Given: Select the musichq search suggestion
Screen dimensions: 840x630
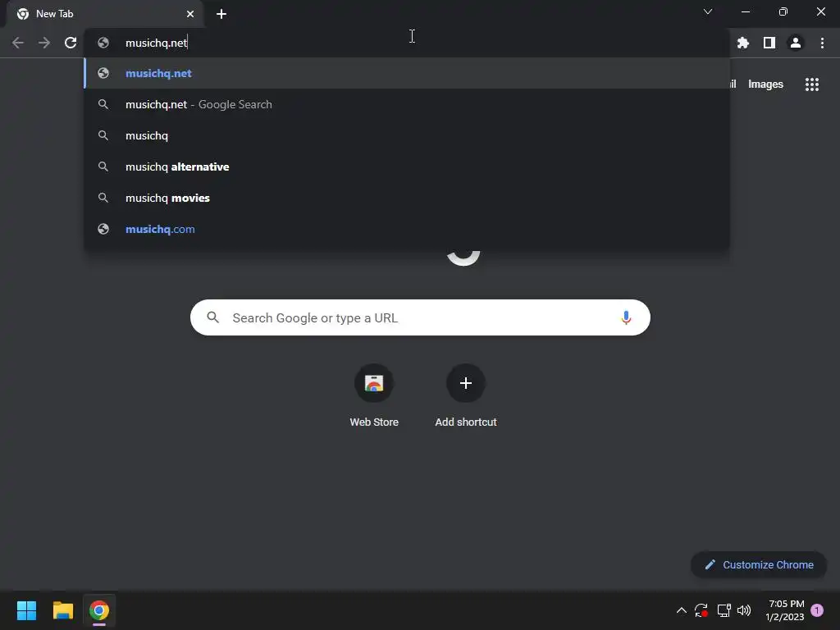Looking at the screenshot, I should (x=407, y=135).
